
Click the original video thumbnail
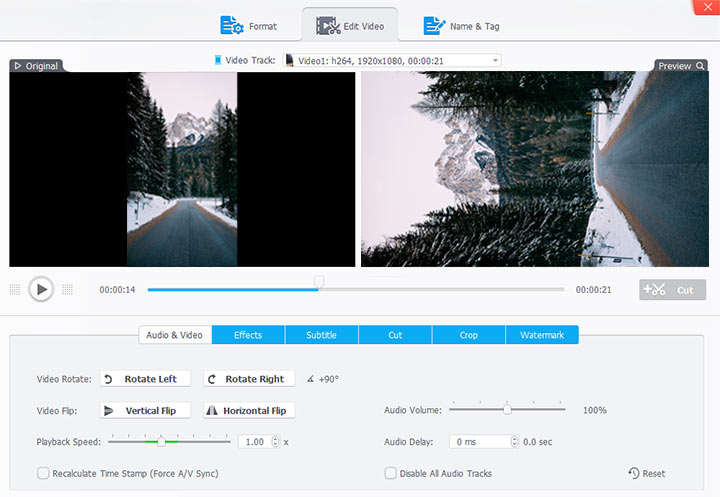pyautogui.click(x=182, y=169)
